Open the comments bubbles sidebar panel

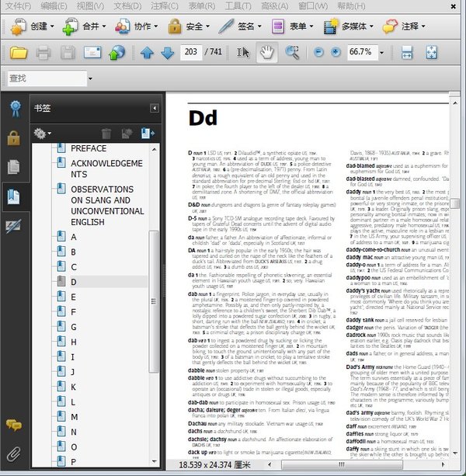[x=14, y=426]
